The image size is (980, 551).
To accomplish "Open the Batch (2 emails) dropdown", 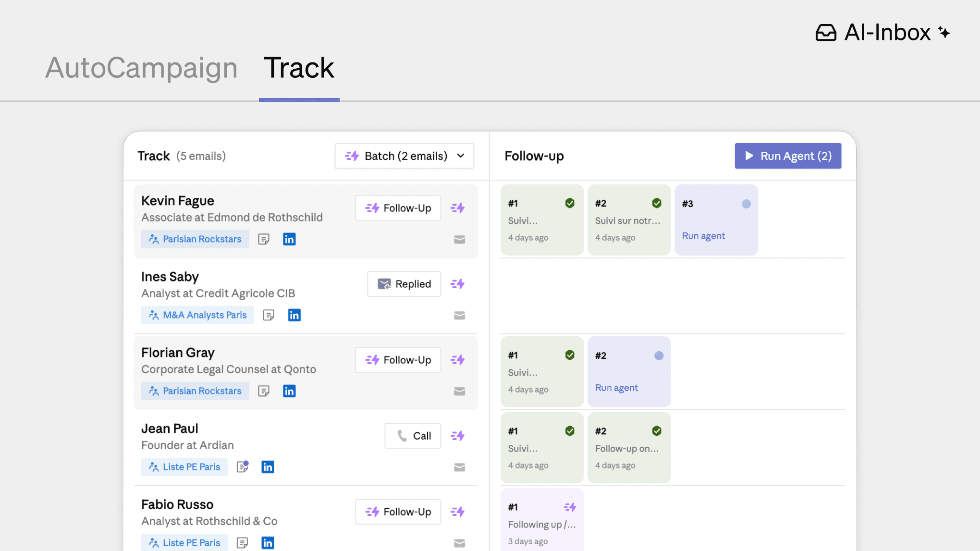I will click(404, 156).
